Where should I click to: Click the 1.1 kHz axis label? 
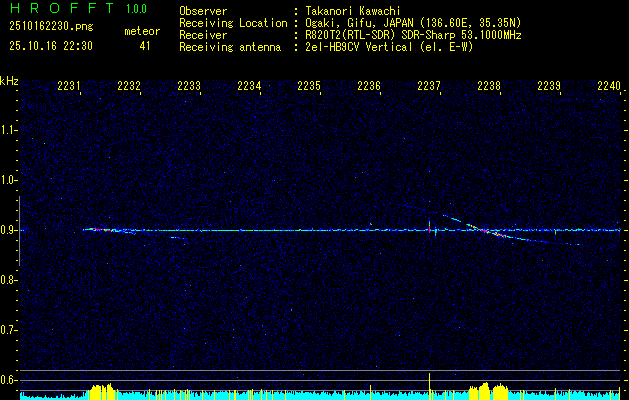point(7,130)
